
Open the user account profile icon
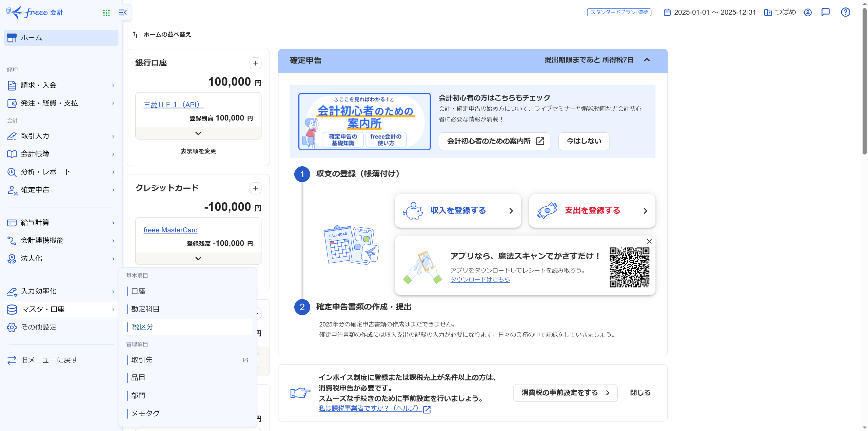click(808, 12)
